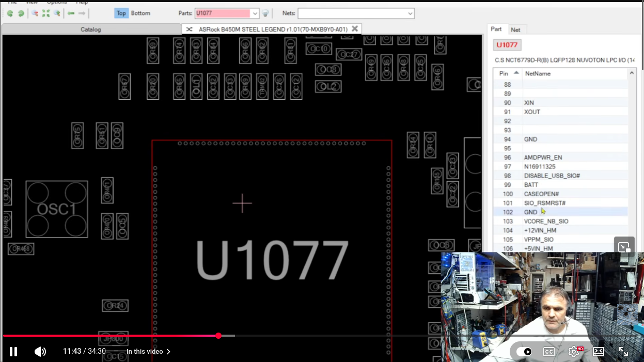Fit the board to the window
This screenshot has width=644, height=362.
(46, 13)
